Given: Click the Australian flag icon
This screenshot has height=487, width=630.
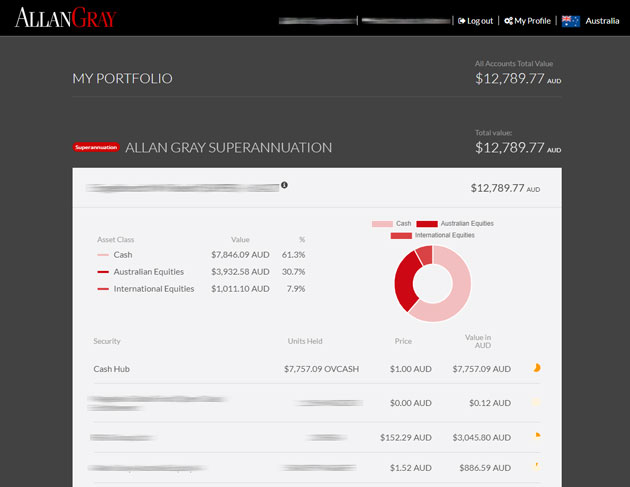Looking at the screenshot, I should tap(571, 20).
